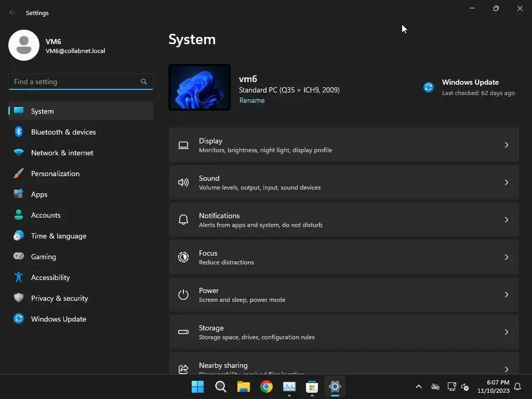
Task: Select the Personalization label
Action: click(55, 174)
